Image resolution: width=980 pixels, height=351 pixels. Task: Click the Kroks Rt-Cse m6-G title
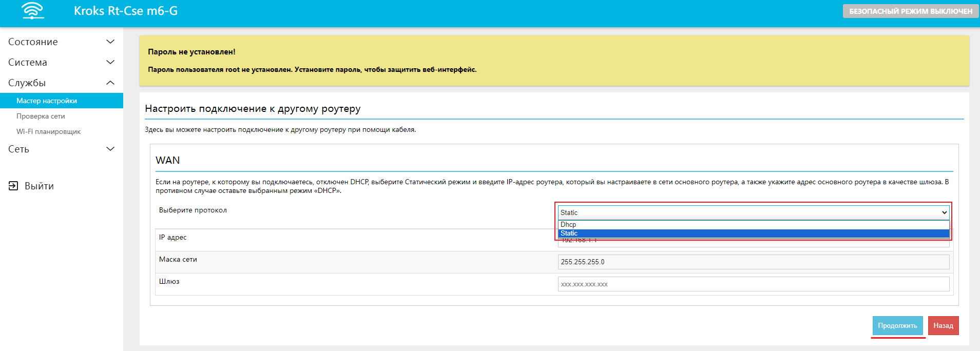[x=126, y=11]
